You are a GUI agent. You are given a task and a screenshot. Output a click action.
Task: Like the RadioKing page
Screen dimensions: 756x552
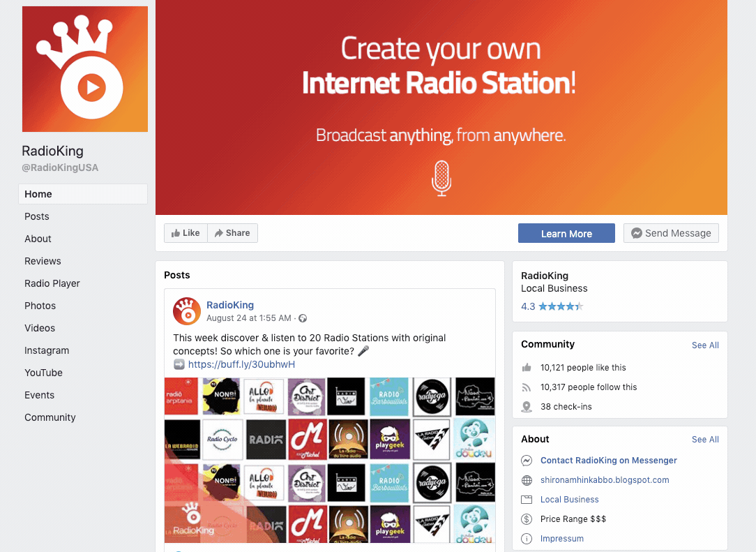186,232
